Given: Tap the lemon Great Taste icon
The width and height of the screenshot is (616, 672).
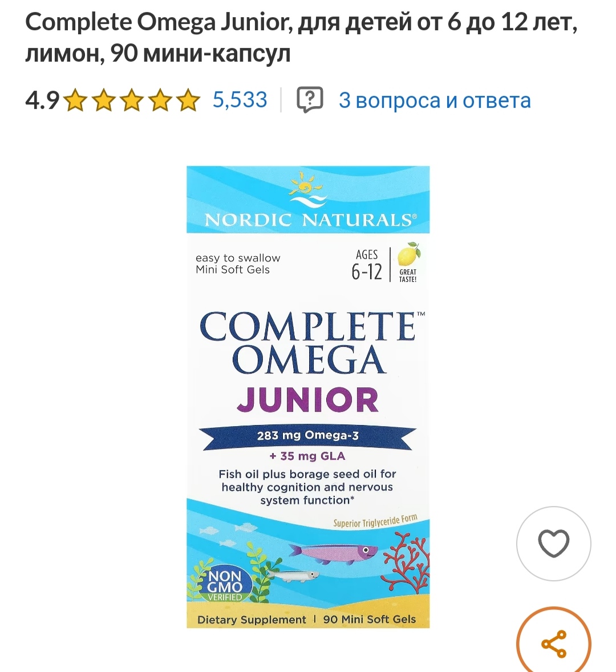Looking at the screenshot, I should tap(408, 262).
